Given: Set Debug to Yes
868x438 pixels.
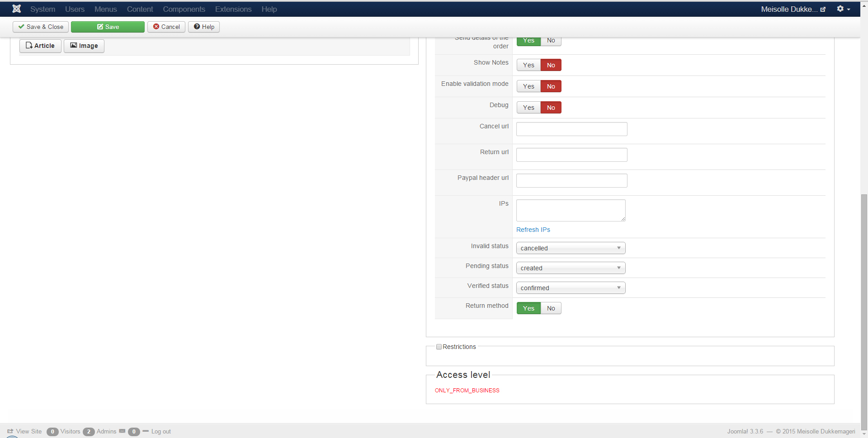Looking at the screenshot, I should 528,108.
